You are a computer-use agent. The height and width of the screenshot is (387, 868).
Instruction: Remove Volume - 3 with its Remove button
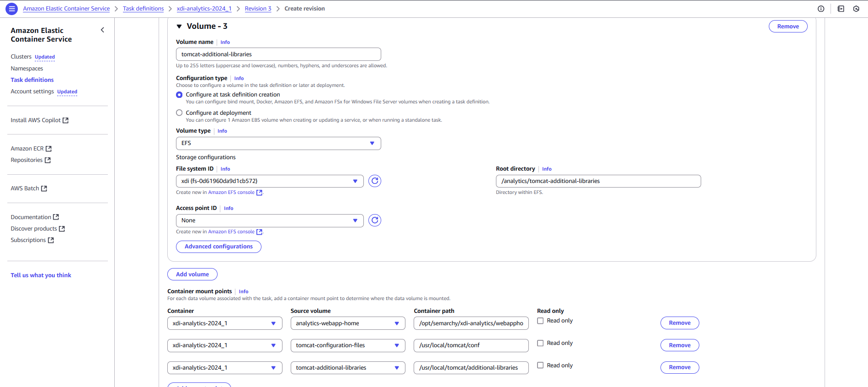pyautogui.click(x=788, y=27)
